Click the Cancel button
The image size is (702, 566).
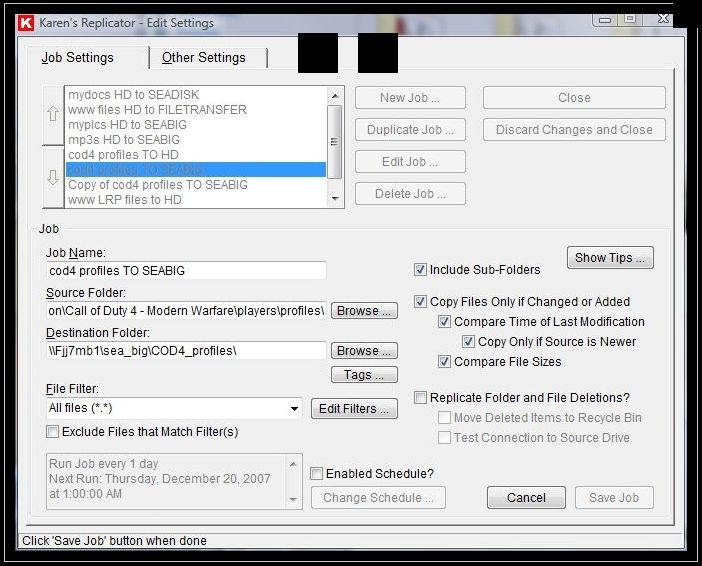[526, 498]
